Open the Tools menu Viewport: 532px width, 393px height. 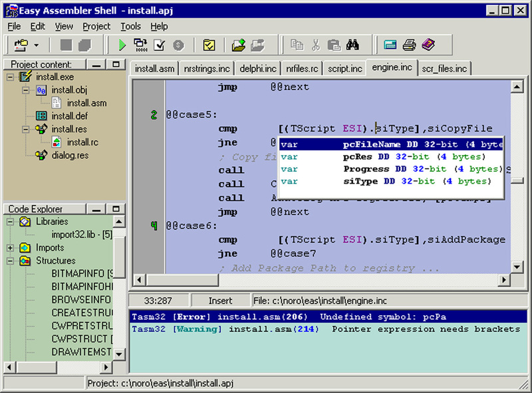pos(130,26)
